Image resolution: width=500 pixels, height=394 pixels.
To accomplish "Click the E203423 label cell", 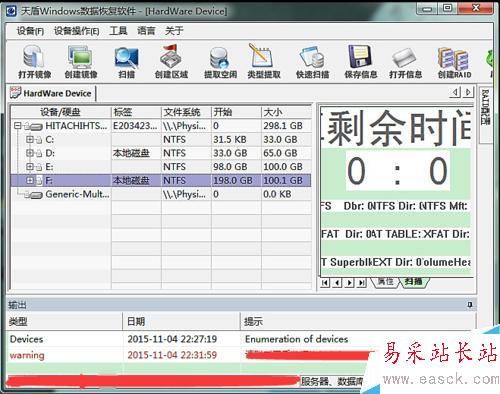I will pyautogui.click(x=135, y=126).
